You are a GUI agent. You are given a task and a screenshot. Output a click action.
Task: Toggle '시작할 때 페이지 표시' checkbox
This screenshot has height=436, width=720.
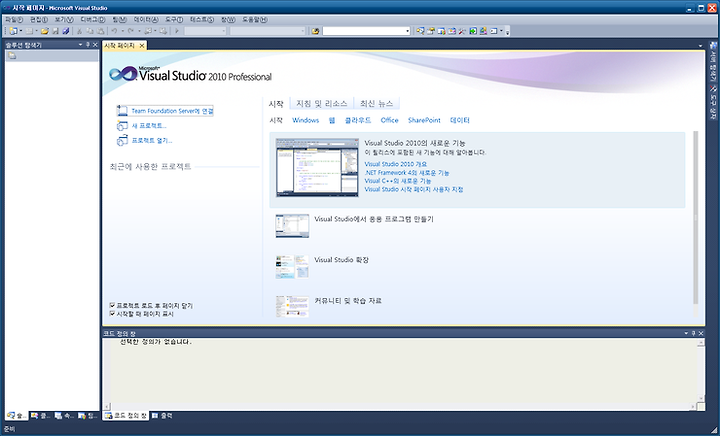tap(112, 313)
